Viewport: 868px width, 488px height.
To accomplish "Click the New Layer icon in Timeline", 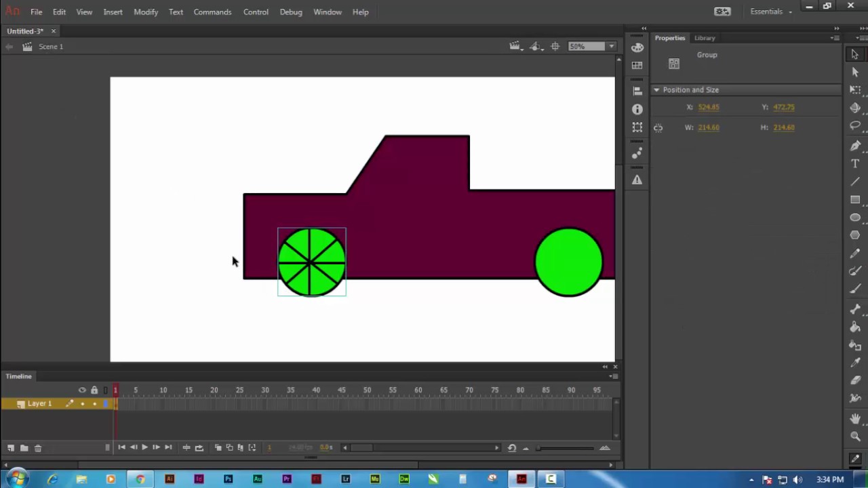I will coord(11,447).
